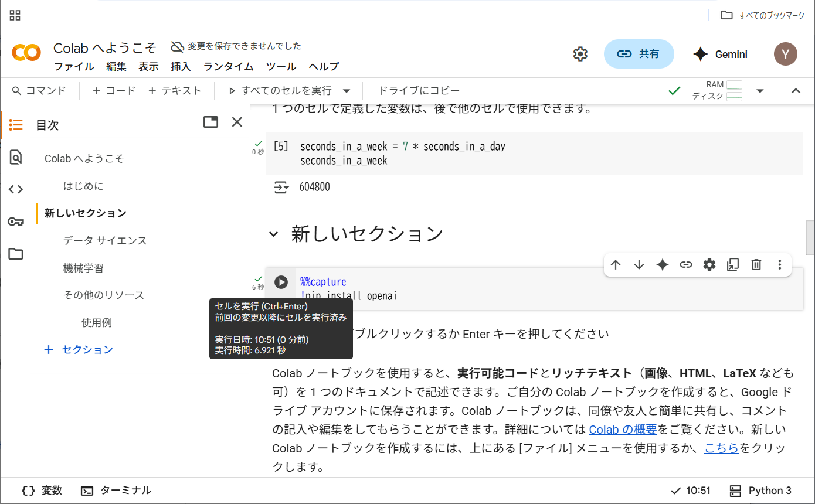Open the Files folder panel in sidebar
This screenshot has height=504, width=815.
(x=16, y=254)
